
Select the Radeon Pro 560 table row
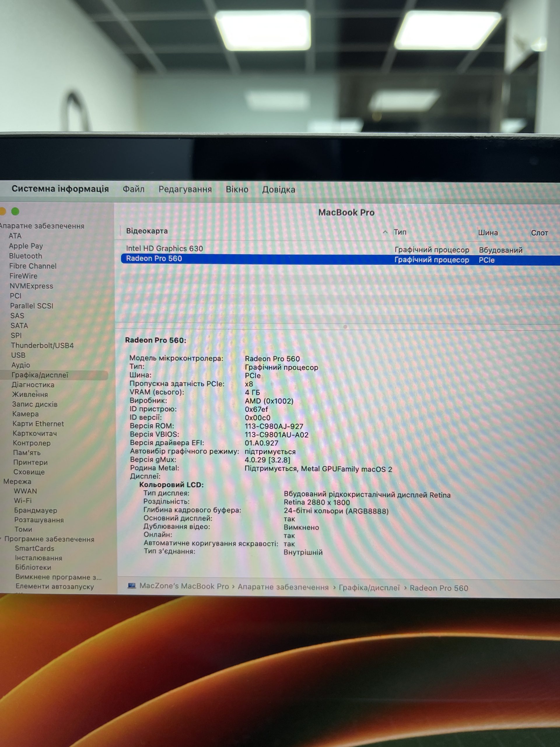[340, 259]
